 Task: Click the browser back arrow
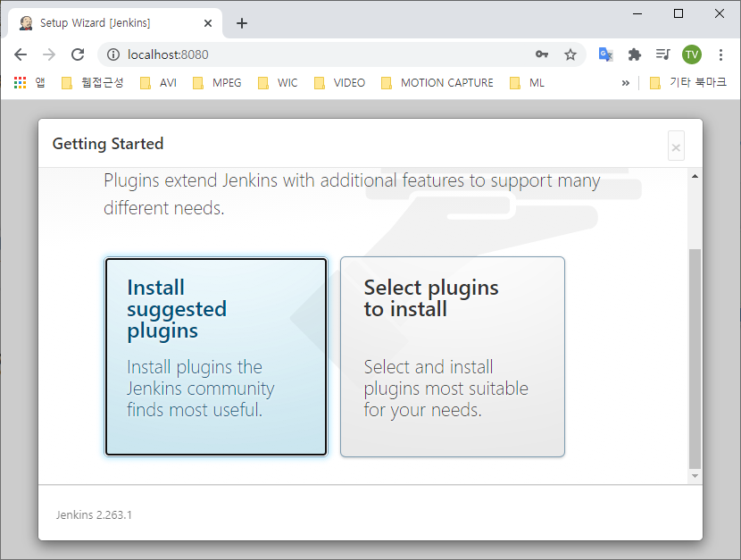[21, 54]
